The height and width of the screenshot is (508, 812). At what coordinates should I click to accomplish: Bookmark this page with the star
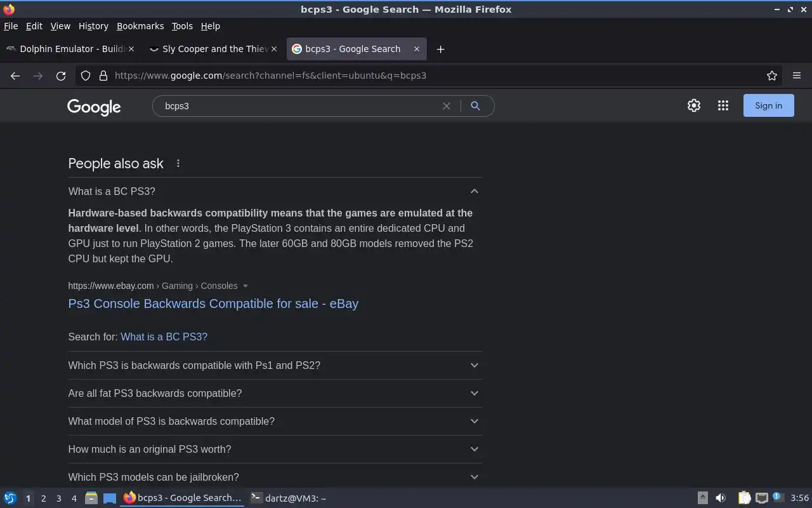(x=772, y=76)
